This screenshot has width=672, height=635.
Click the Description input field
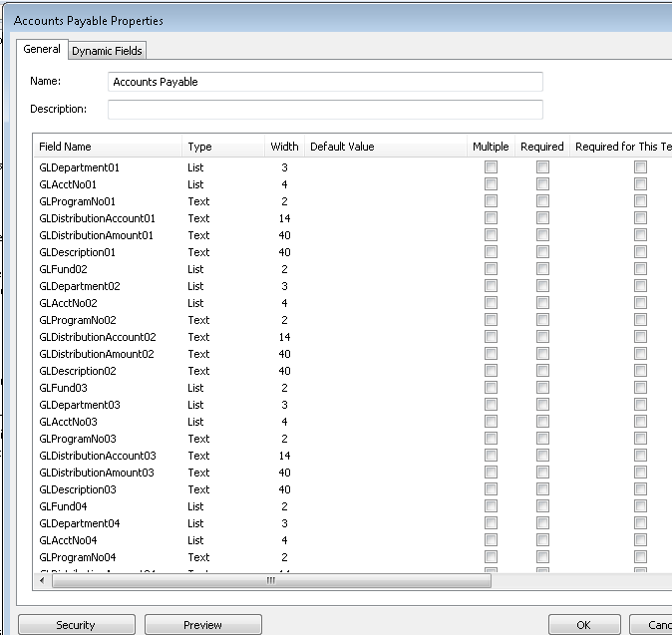click(x=325, y=110)
